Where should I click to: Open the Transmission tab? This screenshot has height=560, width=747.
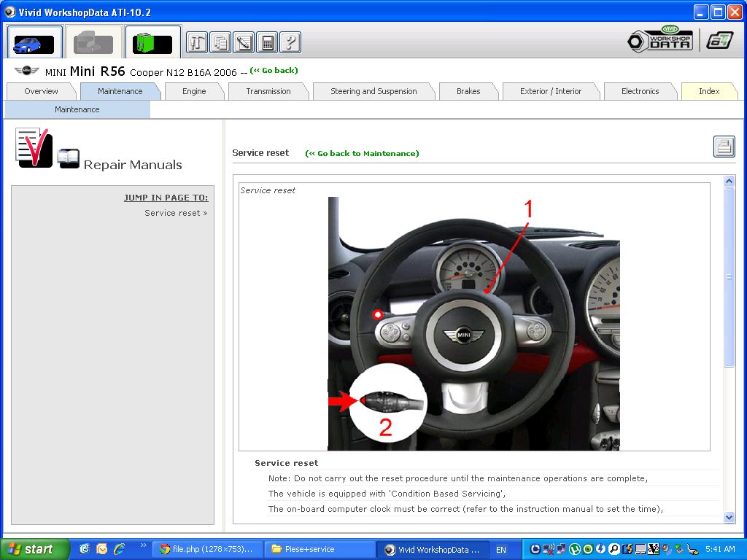point(268,91)
